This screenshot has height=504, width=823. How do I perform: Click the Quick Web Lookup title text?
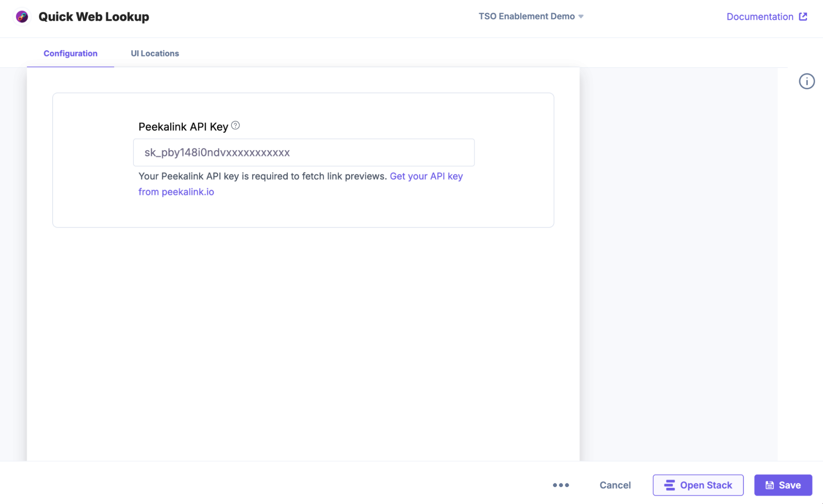tap(93, 16)
